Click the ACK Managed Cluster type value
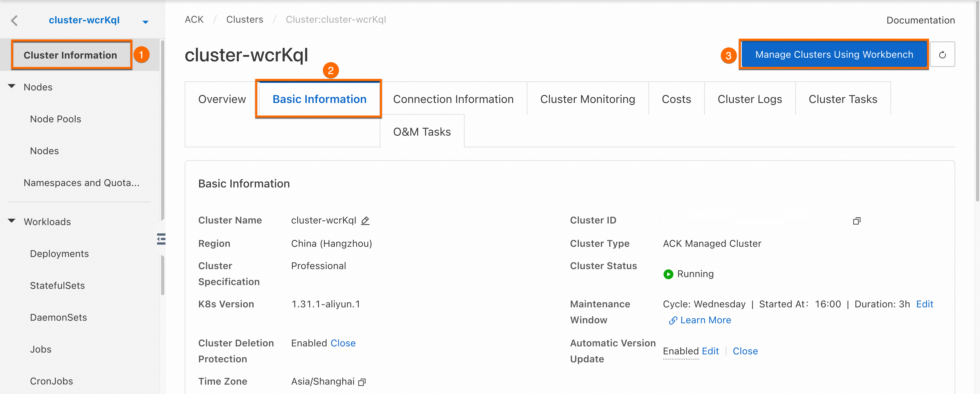This screenshot has width=980, height=394. [x=712, y=244]
